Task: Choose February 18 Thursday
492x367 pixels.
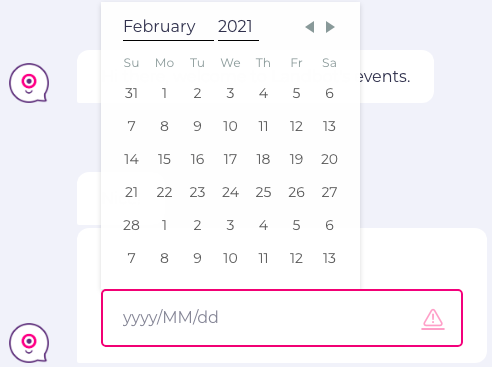Action: (263, 159)
